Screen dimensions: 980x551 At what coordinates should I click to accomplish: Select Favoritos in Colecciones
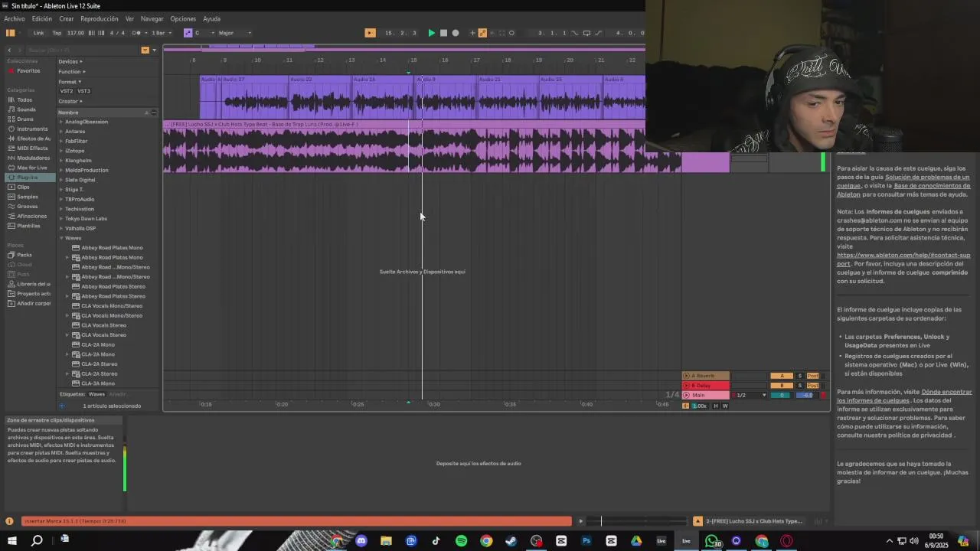coord(28,71)
